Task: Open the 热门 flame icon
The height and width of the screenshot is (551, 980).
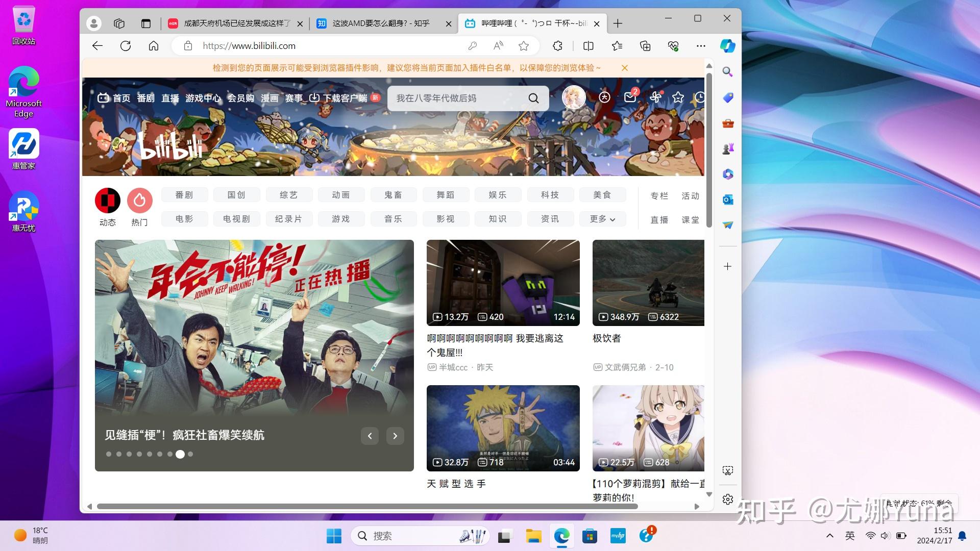Action: [139, 201]
